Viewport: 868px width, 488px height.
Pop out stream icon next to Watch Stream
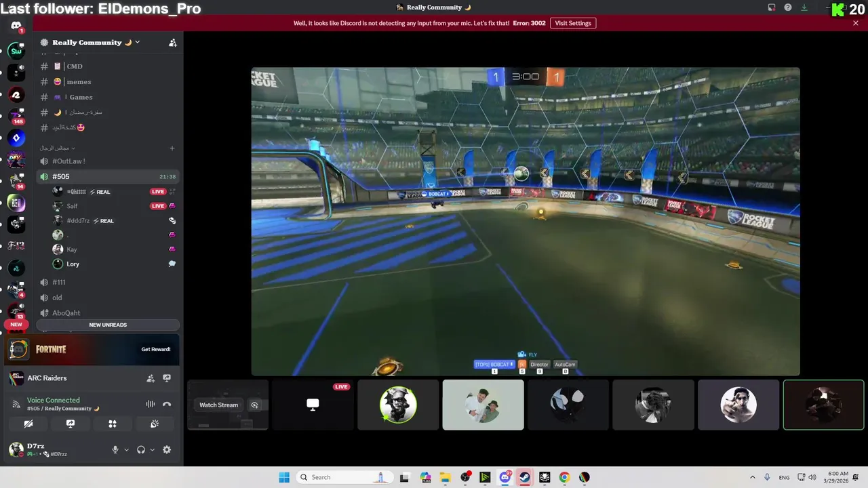(x=254, y=405)
